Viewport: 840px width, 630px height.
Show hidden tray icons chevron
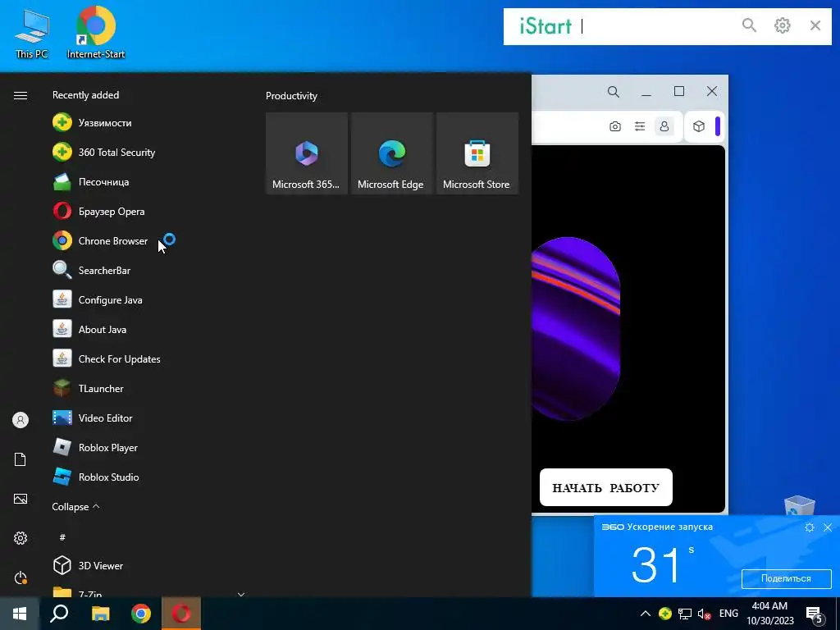point(646,614)
